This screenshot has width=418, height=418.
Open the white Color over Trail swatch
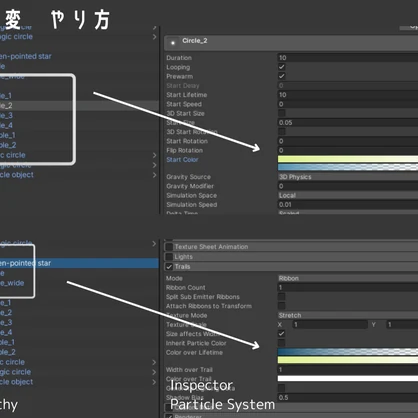pyautogui.click(x=348, y=378)
